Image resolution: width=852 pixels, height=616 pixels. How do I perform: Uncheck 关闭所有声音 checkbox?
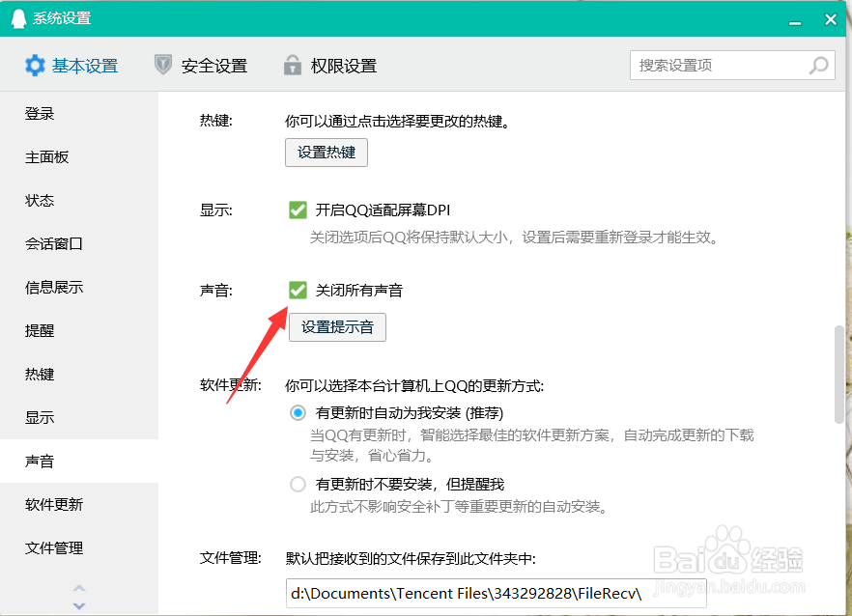298,290
